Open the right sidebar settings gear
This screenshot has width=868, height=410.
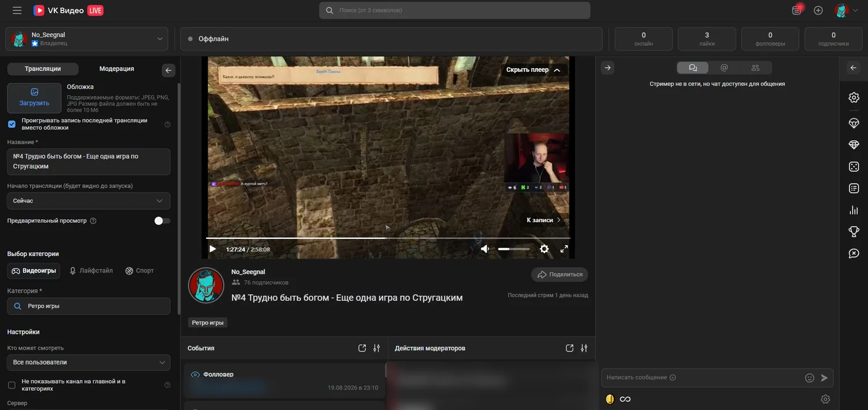(854, 97)
